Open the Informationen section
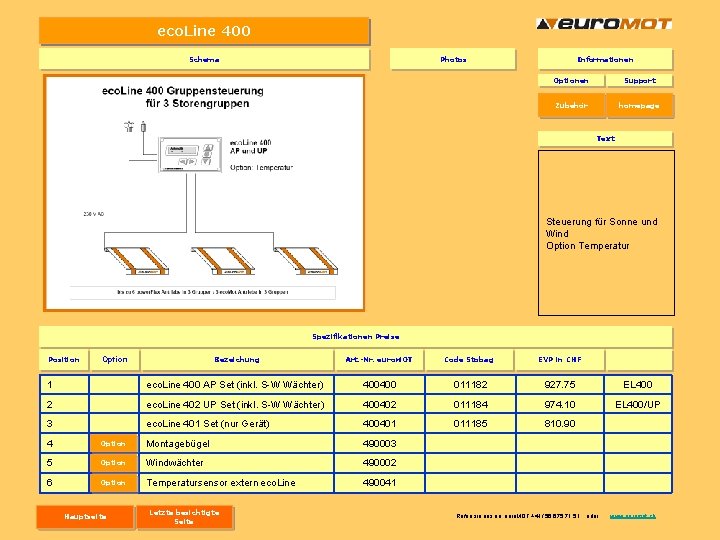Image resolution: width=720 pixels, height=540 pixels. pyautogui.click(x=605, y=59)
